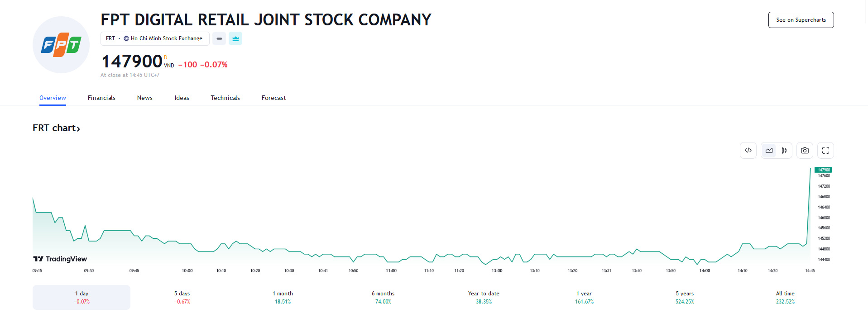
Task: Open chart in fullscreen mode
Action: [x=825, y=151]
